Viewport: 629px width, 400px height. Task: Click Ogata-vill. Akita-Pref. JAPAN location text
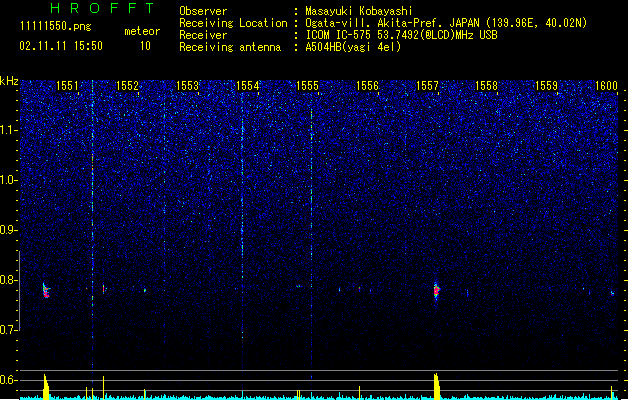click(446, 23)
